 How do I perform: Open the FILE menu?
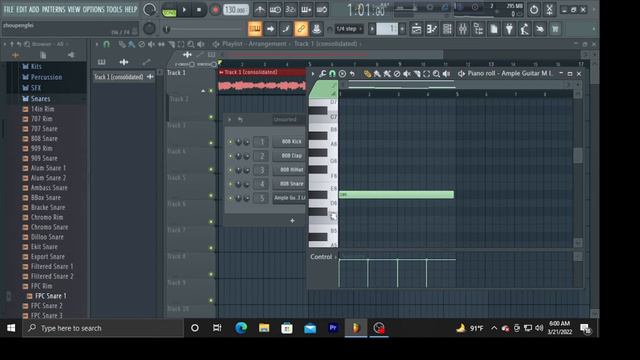8,9
